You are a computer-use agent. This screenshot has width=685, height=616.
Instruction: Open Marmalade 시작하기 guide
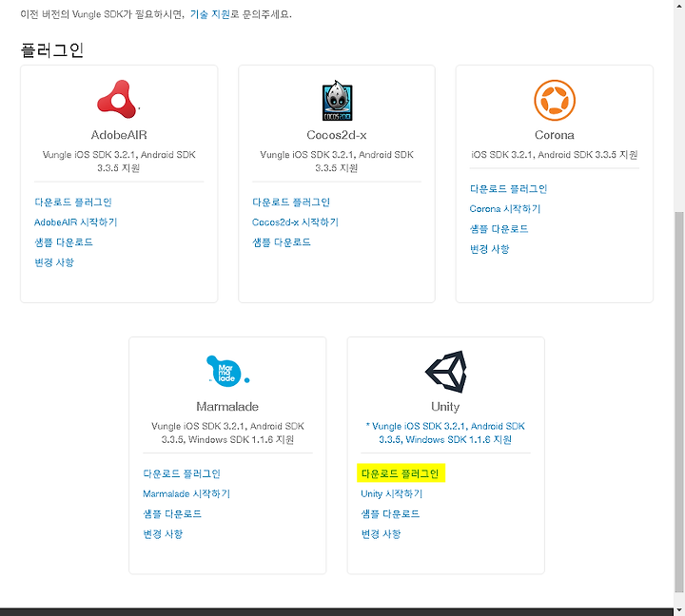(x=186, y=493)
